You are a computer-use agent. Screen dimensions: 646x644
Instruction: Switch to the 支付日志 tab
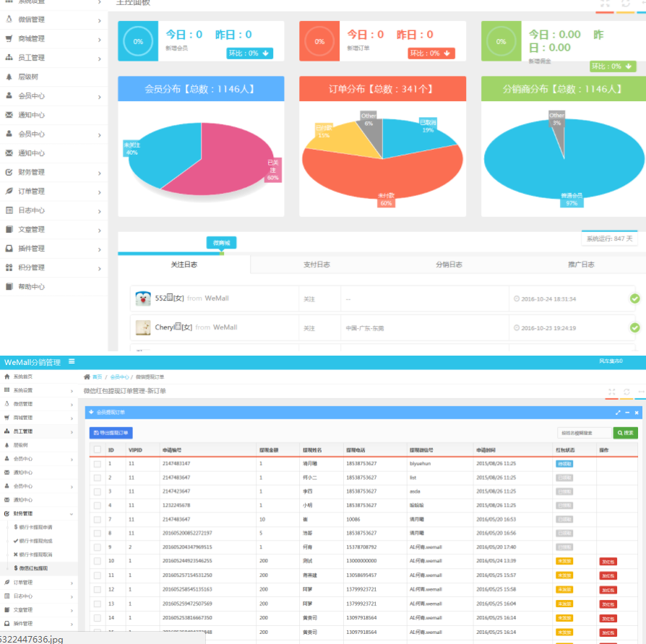click(x=316, y=265)
